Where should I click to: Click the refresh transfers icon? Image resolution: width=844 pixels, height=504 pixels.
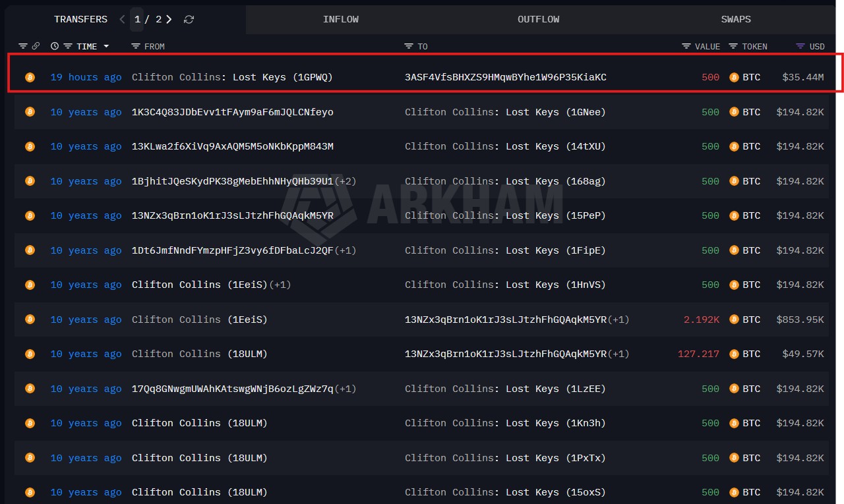(189, 20)
